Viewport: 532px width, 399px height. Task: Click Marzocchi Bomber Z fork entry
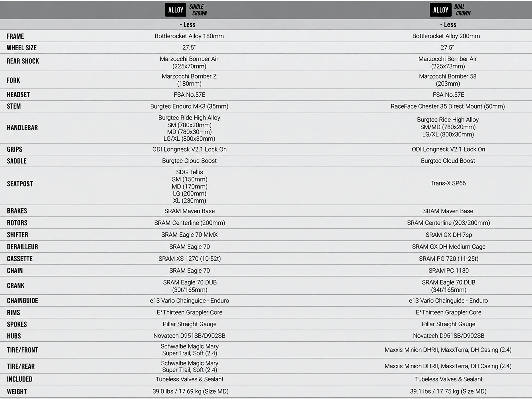(189, 80)
